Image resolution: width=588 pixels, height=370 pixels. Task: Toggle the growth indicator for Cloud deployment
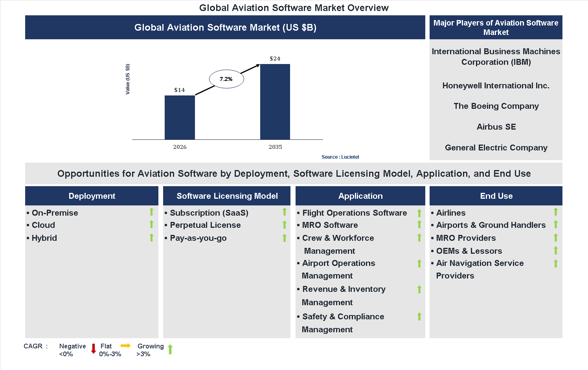tap(151, 225)
